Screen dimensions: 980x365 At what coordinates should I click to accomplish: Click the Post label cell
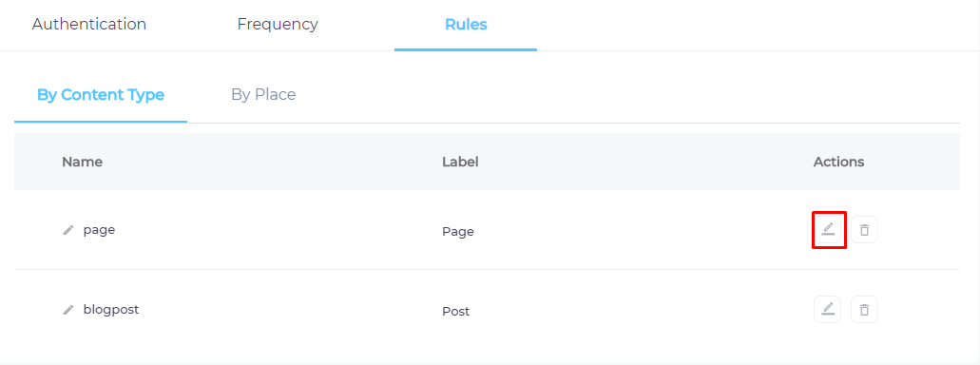click(455, 311)
